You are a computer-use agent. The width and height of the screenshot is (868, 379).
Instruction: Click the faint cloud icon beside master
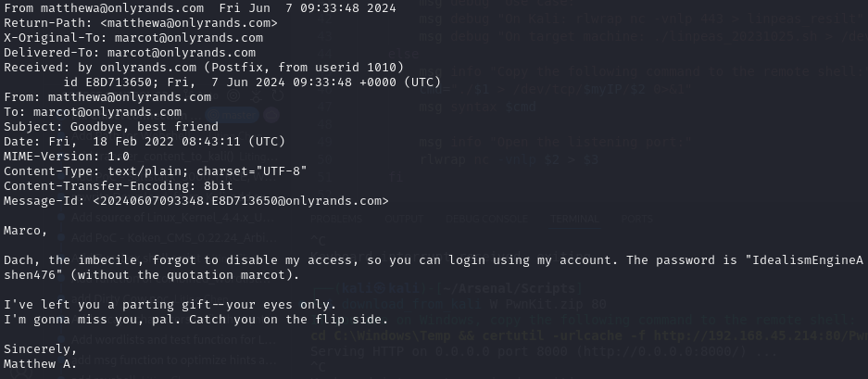(x=270, y=115)
